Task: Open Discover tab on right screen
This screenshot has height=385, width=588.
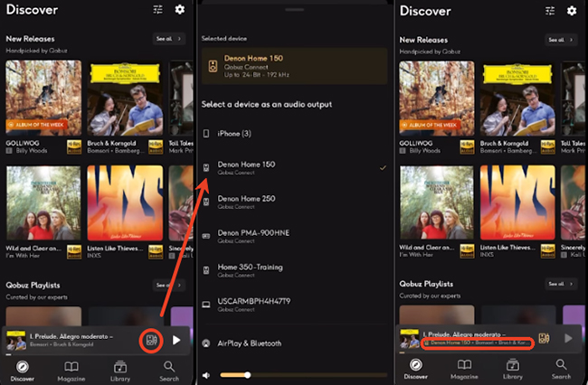Action: [x=415, y=370]
